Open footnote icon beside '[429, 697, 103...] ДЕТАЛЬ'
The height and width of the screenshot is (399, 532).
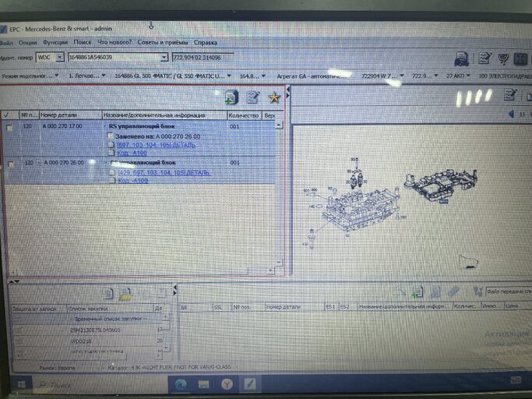pos(111,172)
